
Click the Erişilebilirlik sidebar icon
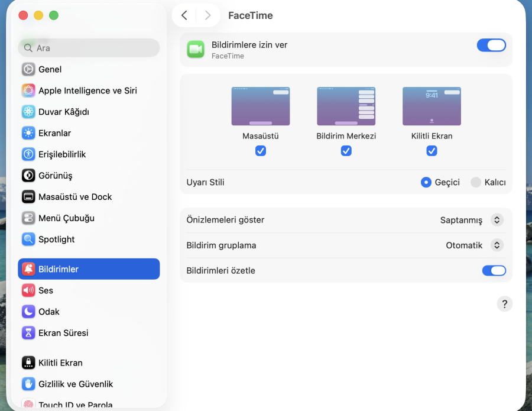click(x=28, y=154)
